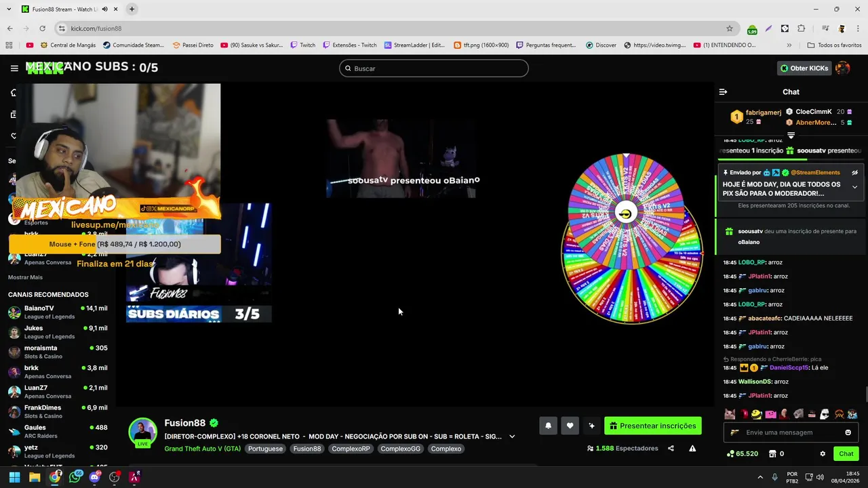The width and height of the screenshot is (868, 488).
Task: Open FrankDimes recommended channel
Action: [x=58, y=411]
